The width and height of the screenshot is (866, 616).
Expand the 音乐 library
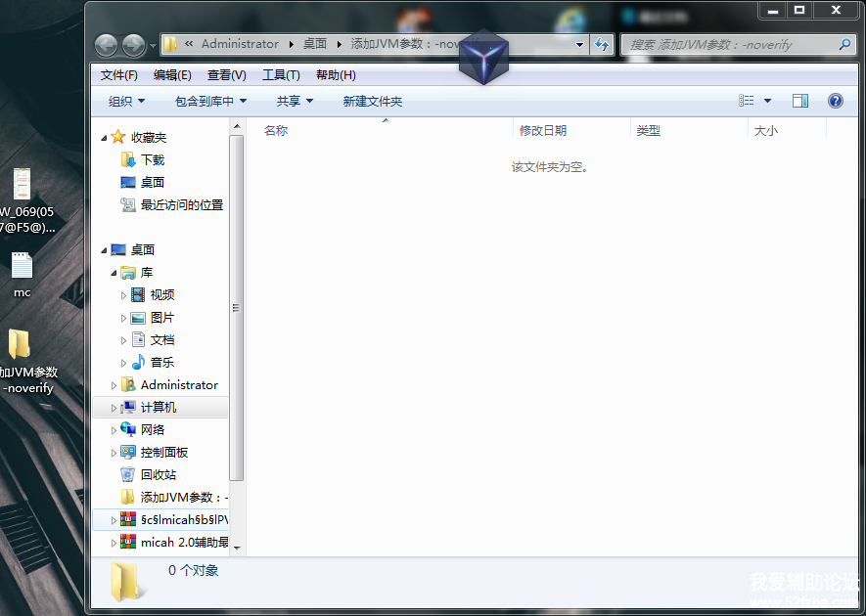click(x=123, y=363)
